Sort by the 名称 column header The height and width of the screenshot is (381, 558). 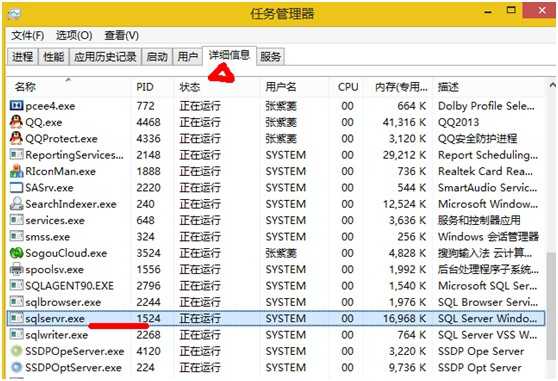coord(68,86)
